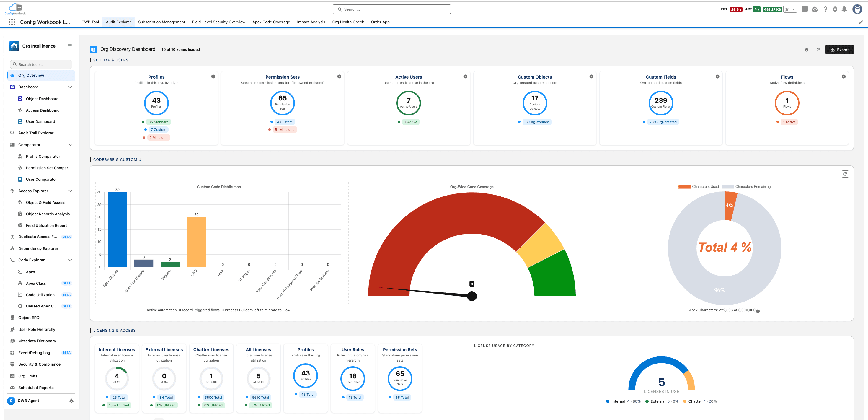The height and width of the screenshot is (420, 868).
Task: Show info for the Profiles card
Action: point(213,76)
